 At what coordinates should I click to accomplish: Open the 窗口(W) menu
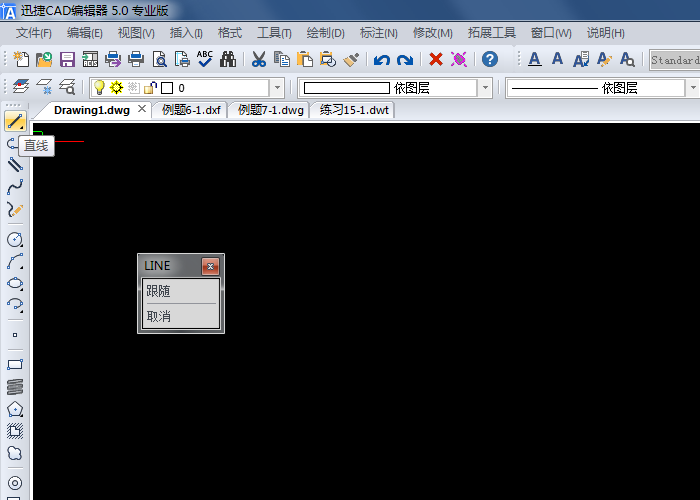point(551,33)
